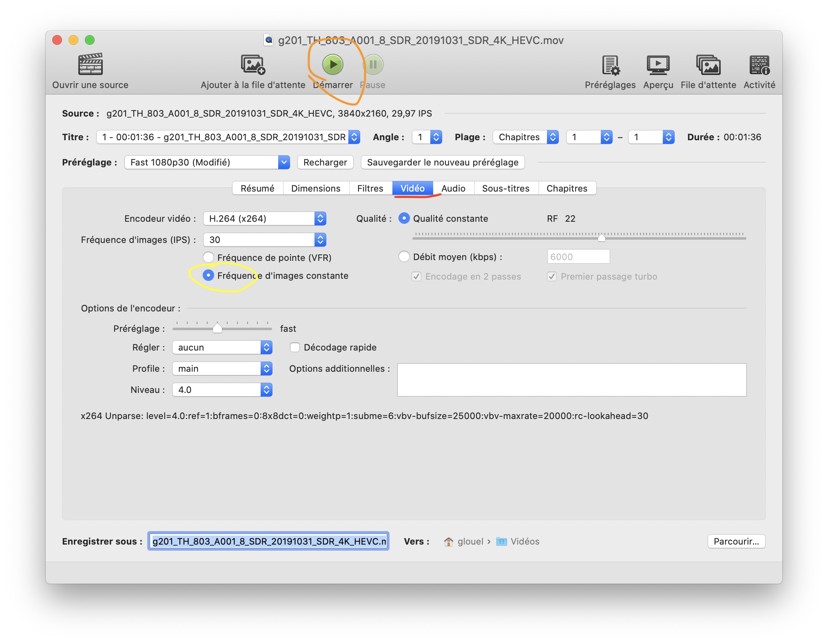Open the Niveau 4.0 dropdown
The width and height of the screenshot is (828, 644).
pos(222,390)
